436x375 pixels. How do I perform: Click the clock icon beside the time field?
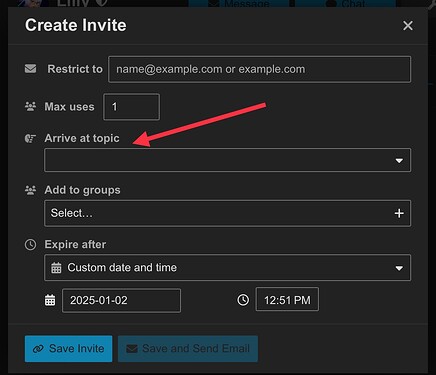[x=243, y=300]
